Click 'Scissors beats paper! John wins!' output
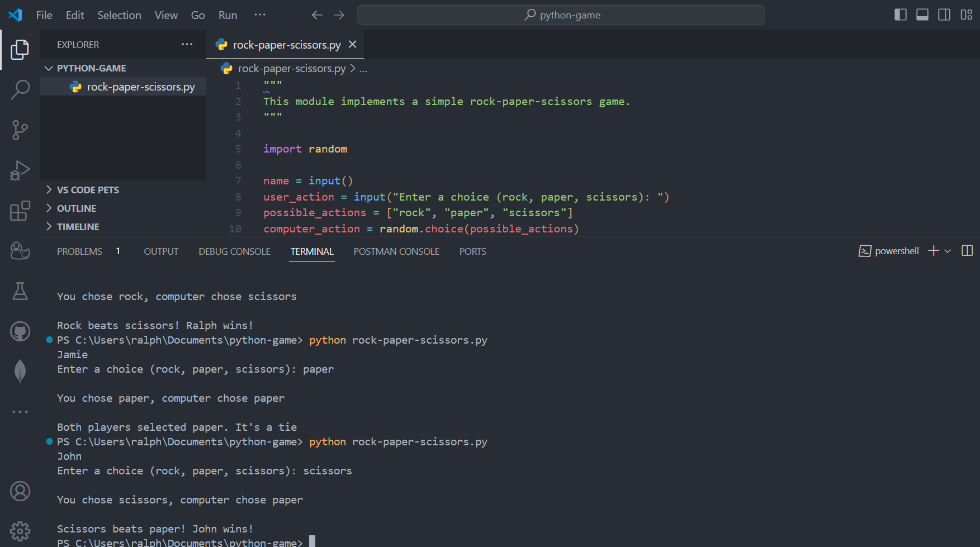 point(155,529)
